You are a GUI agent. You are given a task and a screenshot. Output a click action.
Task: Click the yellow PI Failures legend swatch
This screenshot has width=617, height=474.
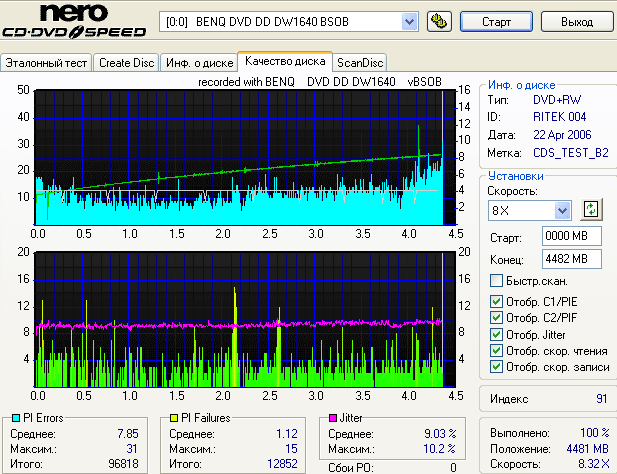pos(174,418)
